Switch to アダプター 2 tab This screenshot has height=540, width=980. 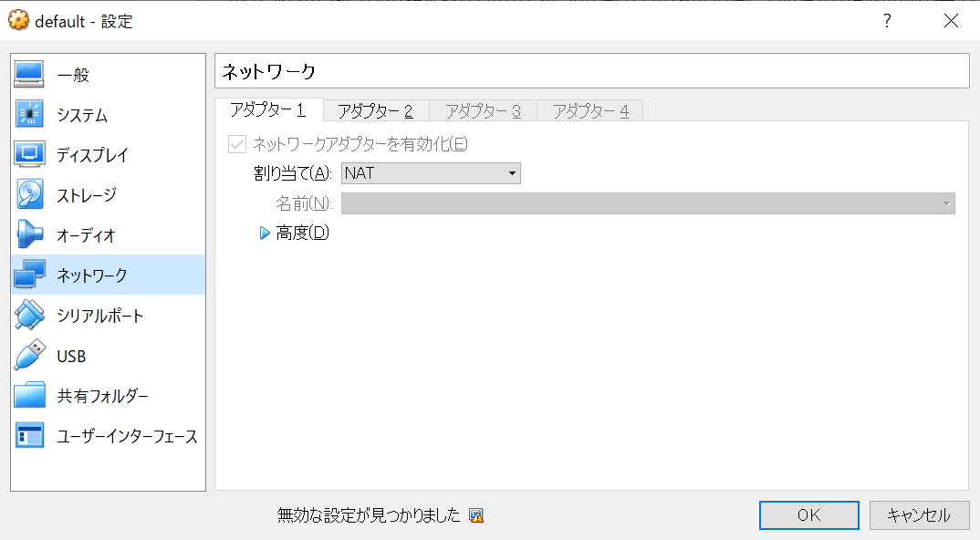(x=376, y=111)
